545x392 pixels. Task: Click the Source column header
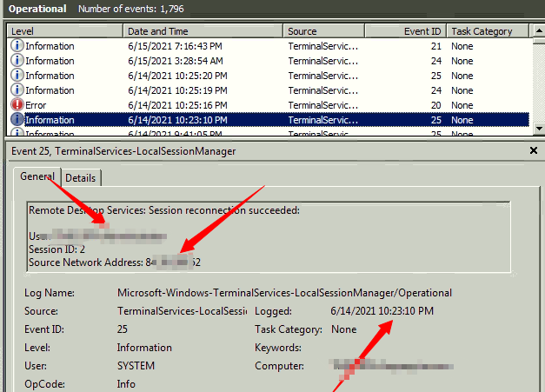point(324,31)
